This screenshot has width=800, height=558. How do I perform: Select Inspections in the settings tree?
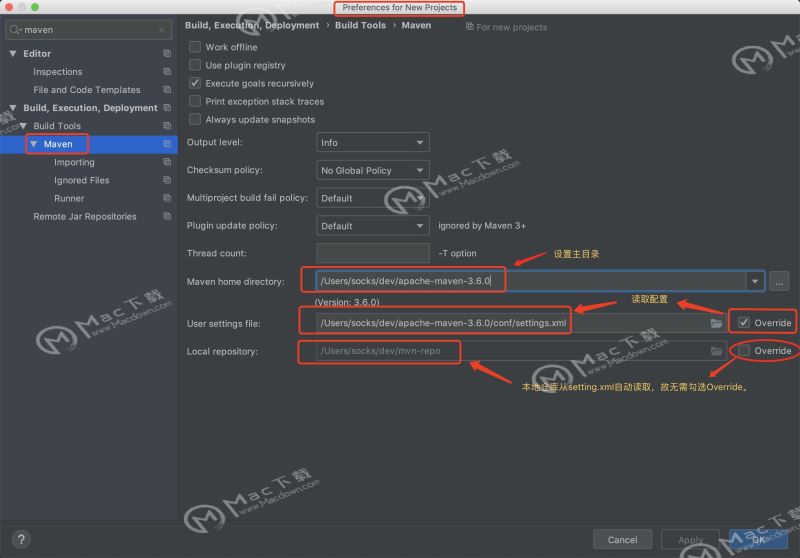click(58, 72)
